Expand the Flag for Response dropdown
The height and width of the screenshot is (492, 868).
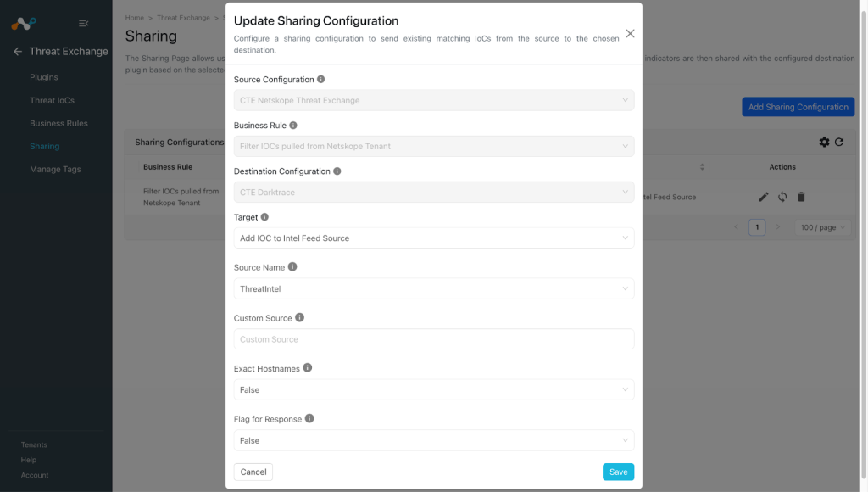tap(434, 440)
